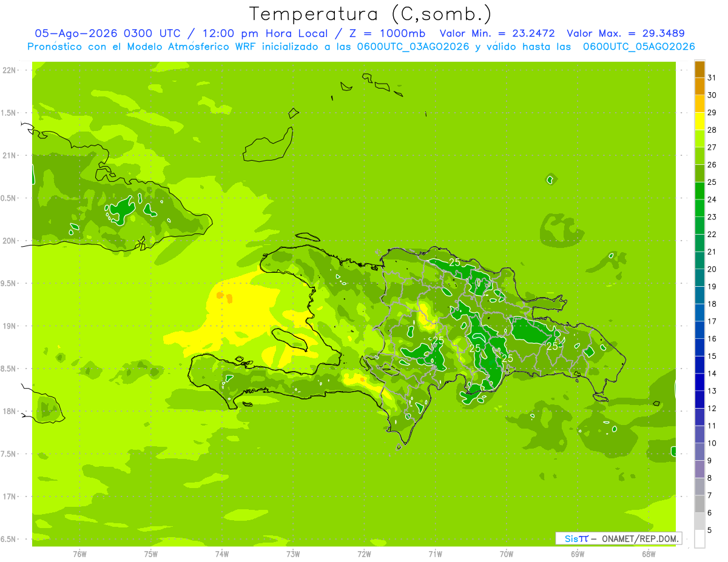This screenshot has height=562, width=728.
Task: Click the '72W' longitude label
Action: (x=364, y=554)
